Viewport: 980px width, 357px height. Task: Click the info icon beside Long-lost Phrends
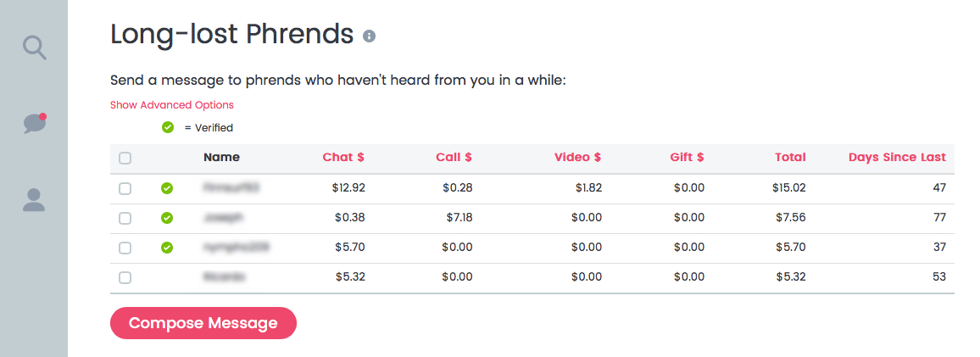(370, 36)
